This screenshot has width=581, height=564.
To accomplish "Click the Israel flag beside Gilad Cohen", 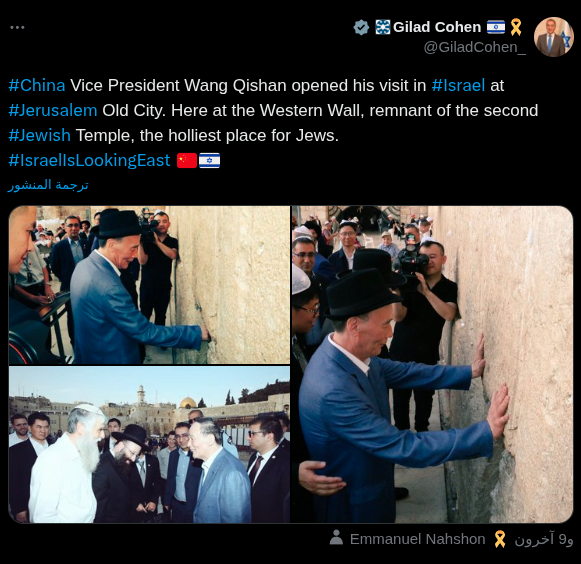I will [x=496, y=27].
